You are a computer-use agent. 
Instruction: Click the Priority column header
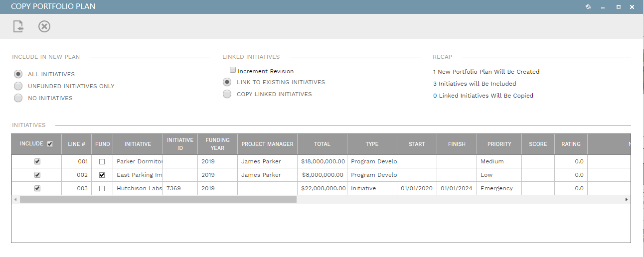coord(499,144)
